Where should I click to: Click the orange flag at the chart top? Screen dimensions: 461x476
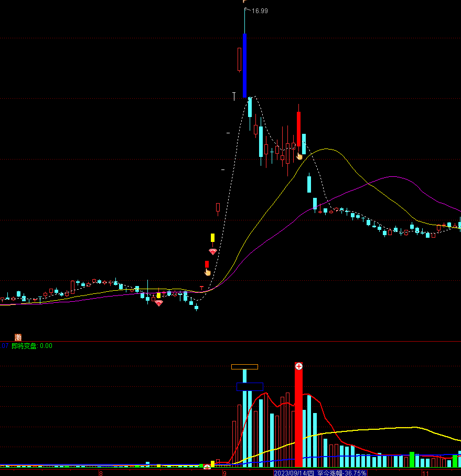(x=244, y=2)
